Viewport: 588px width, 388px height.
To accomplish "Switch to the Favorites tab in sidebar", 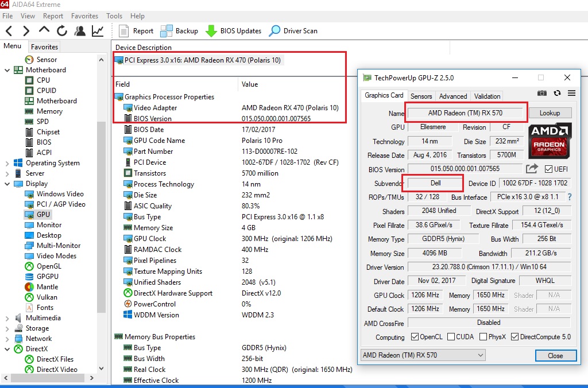I will [44, 47].
